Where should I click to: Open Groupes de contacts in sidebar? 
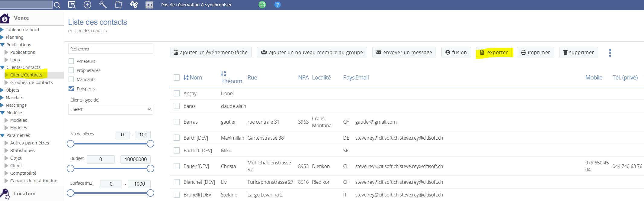pyautogui.click(x=31, y=83)
